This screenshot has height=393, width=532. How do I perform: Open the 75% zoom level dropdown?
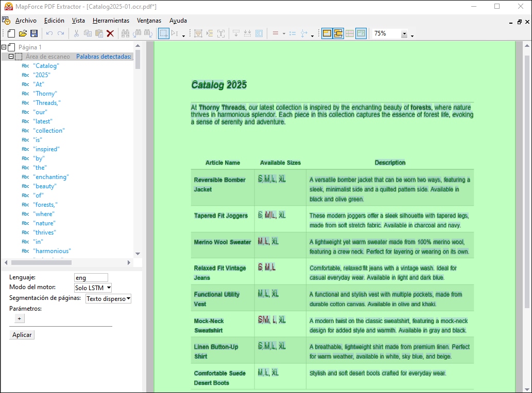404,34
